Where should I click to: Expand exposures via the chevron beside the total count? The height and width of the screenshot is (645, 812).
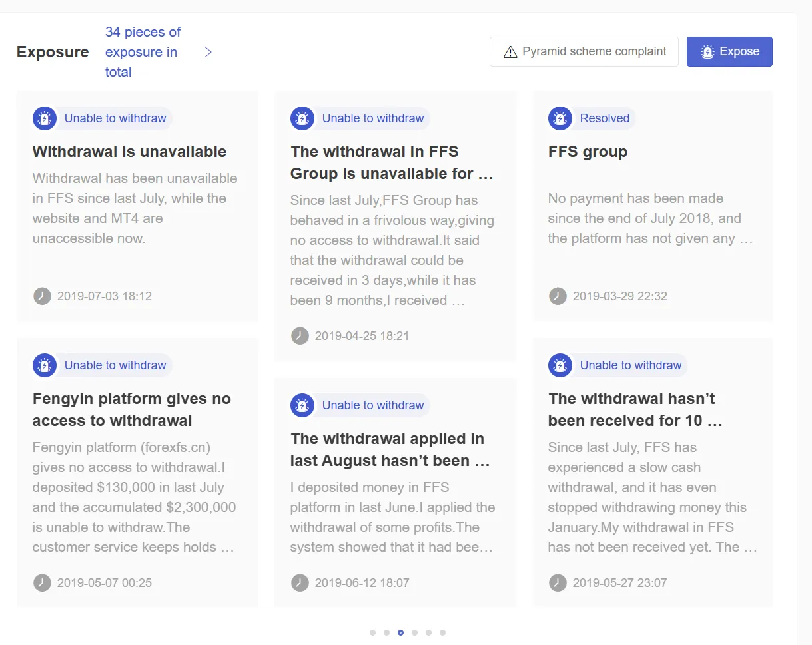pos(208,52)
